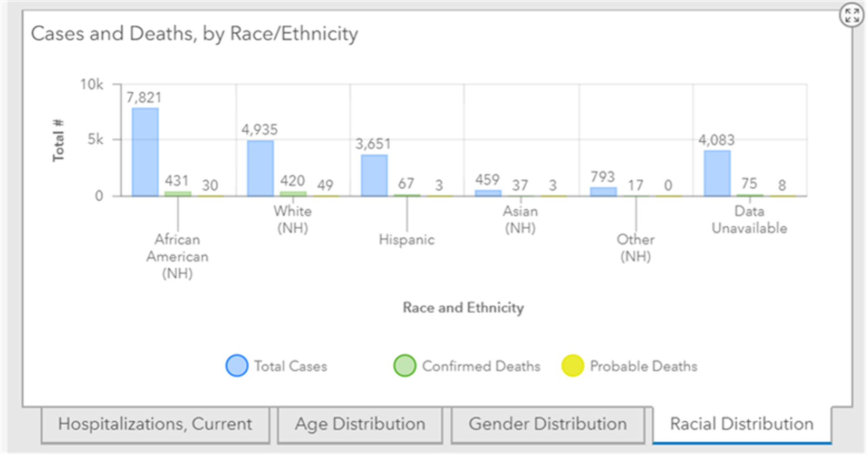
Task: Click the African American confirmed deaths bar
Action: pyautogui.click(x=178, y=193)
